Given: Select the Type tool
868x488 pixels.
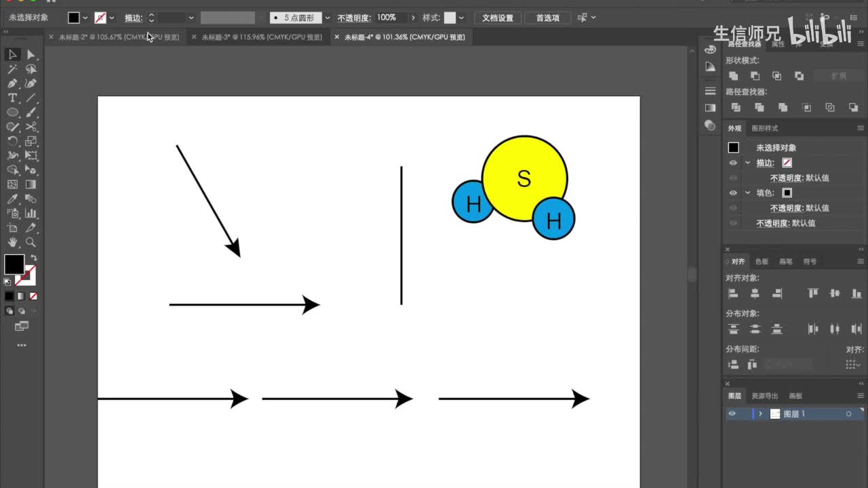Looking at the screenshot, I should pos(12,98).
